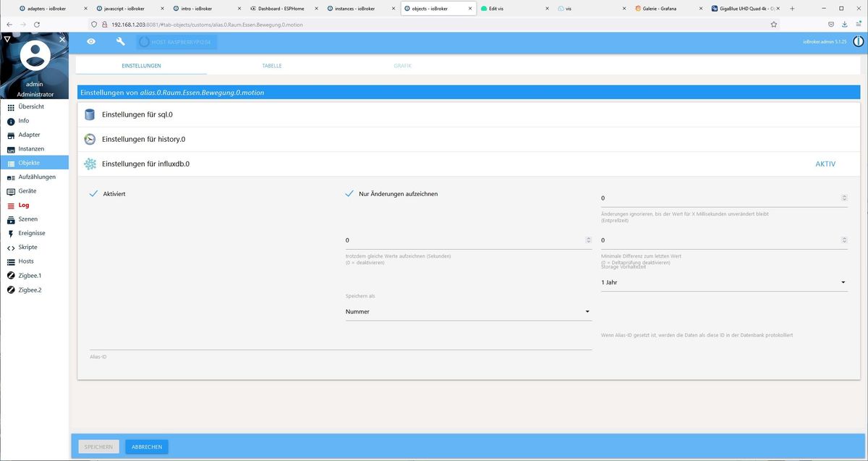Toggle the eye visibility icon in header

pyautogui.click(x=91, y=42)
